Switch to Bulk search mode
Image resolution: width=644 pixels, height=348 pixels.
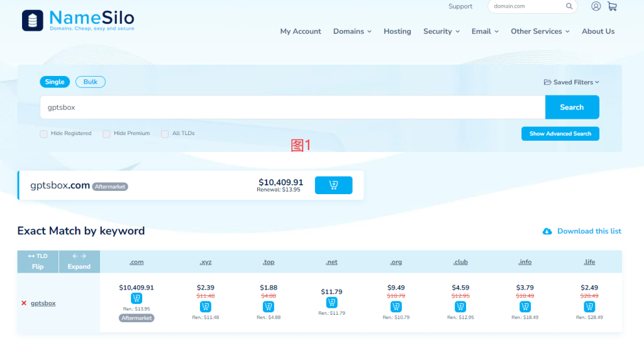coord(91,82)
